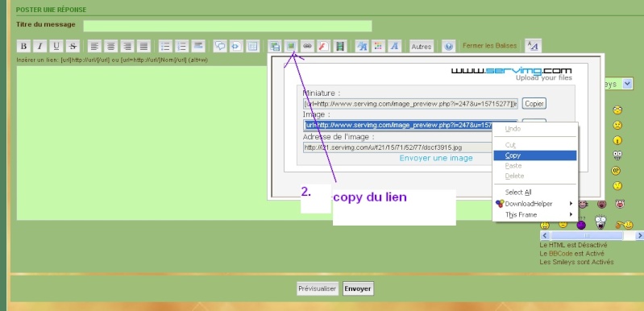Insert a video filmstrip icon

click(x=340, y=46)
